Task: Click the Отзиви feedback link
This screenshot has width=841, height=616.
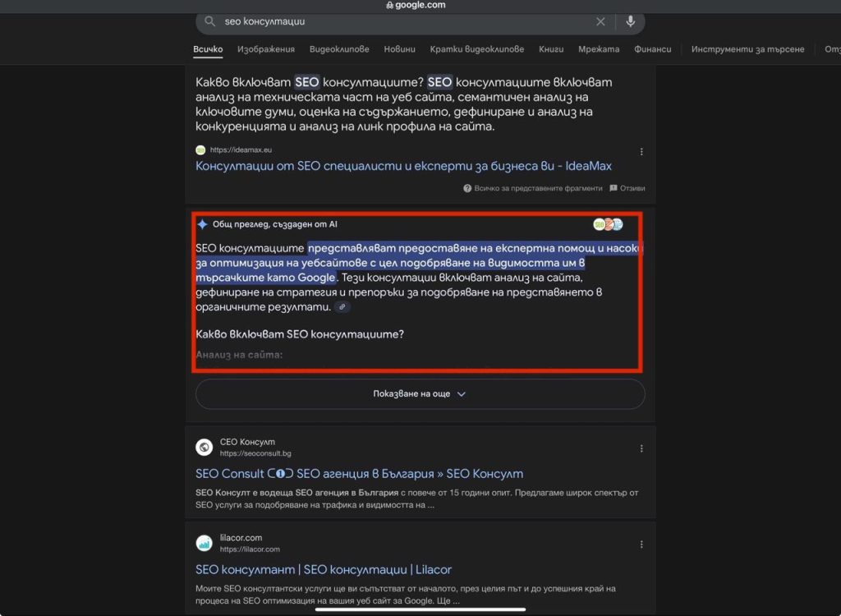Action: 632,188
